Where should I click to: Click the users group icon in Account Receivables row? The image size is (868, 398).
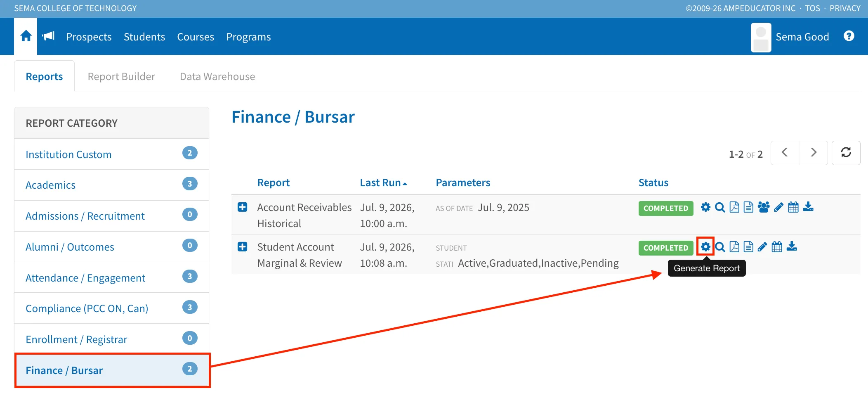tap(764, 207)
